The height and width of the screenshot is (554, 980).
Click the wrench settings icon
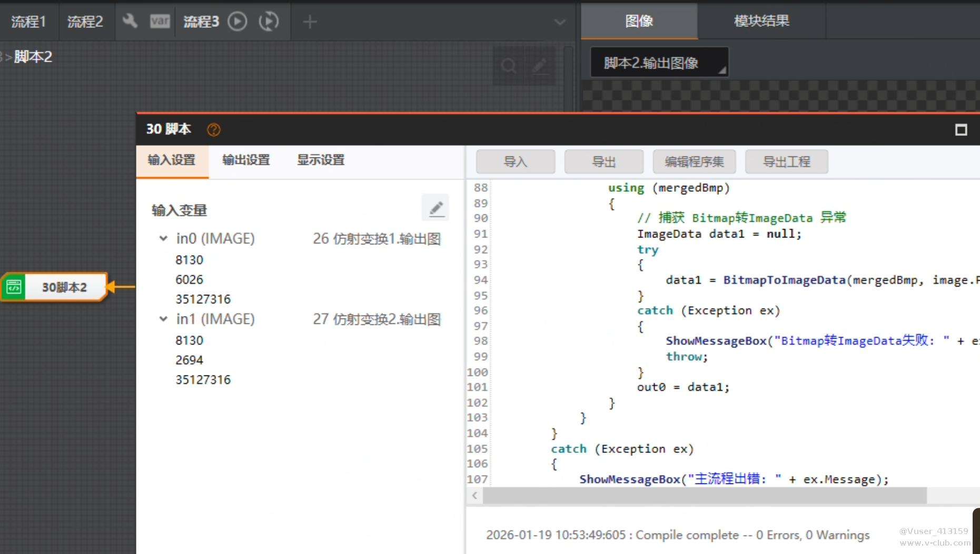130,21
